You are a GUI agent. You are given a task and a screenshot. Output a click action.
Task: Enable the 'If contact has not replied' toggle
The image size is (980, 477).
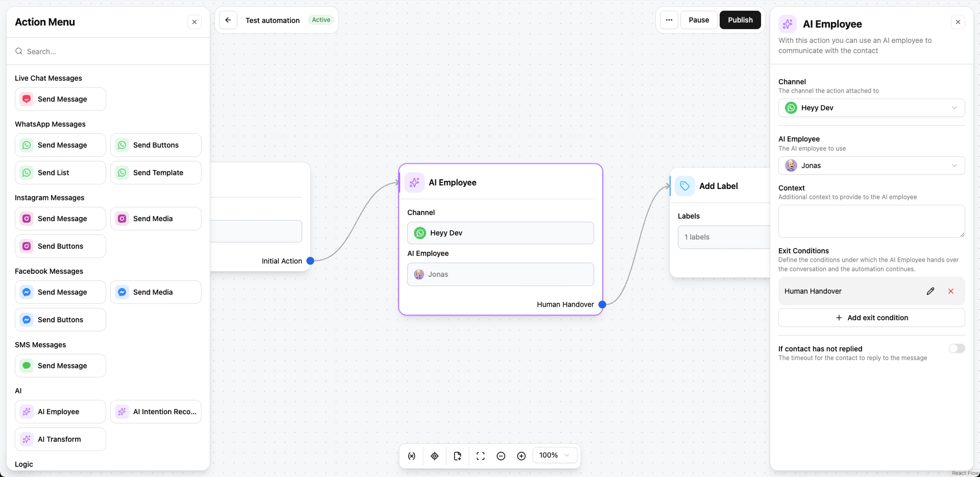coord(957,348)
